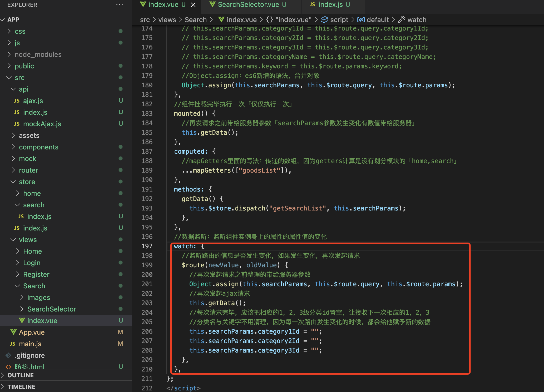This screenshot has height=392, width=544.
Task: Click JS icon next to mockAjax.js
Action: point(17,124)
